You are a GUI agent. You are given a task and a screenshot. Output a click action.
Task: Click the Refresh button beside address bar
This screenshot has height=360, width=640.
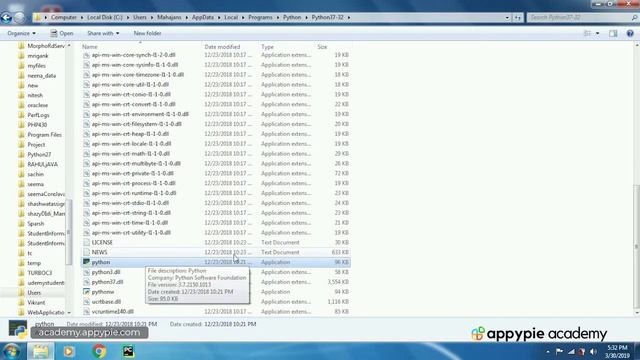tap(518, 18)
